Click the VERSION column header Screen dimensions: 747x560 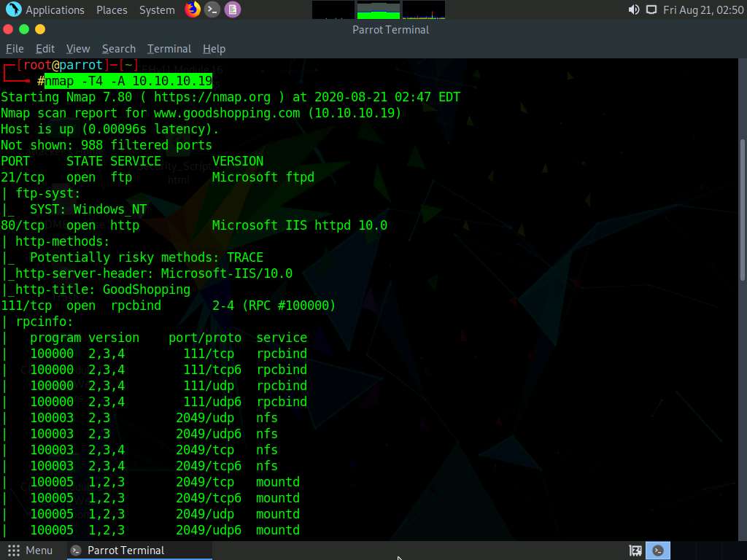point(238,161)
